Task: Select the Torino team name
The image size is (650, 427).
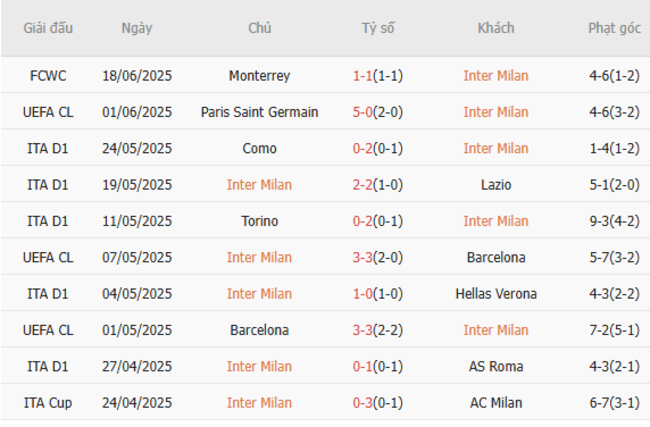Action: 259,221
